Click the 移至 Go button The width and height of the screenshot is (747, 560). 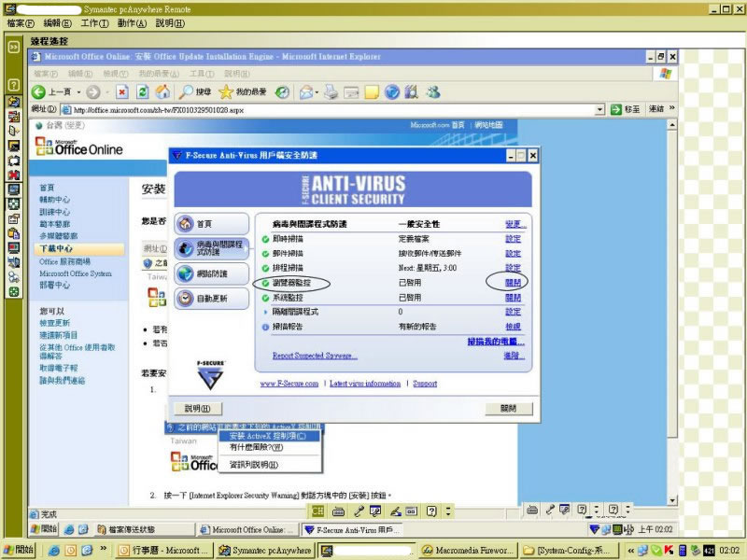point(626,109)
